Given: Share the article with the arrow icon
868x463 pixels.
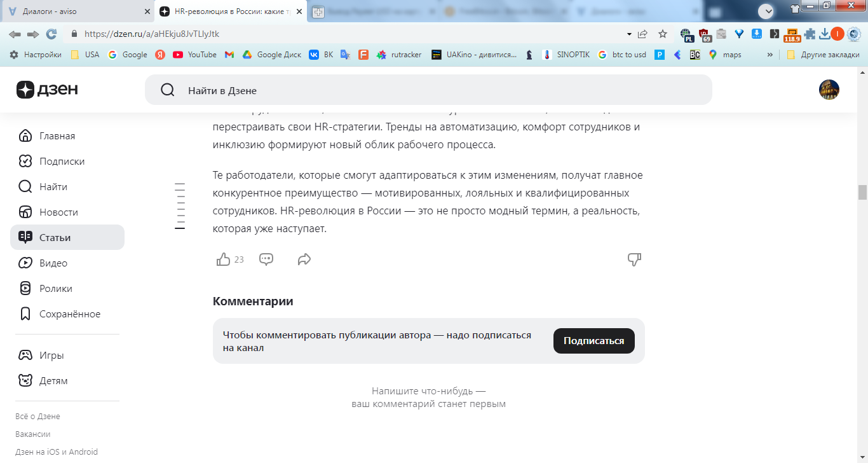Looking at the screenshot, I should tap(304, 259).
